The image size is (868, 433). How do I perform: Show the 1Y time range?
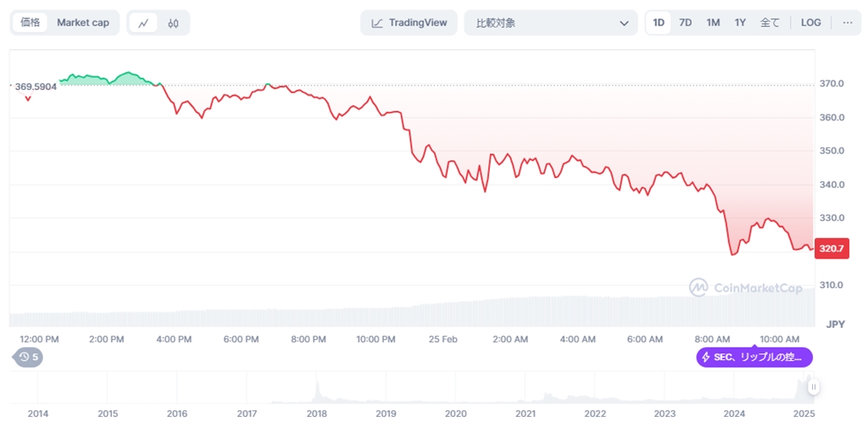(x=740, y=23)
